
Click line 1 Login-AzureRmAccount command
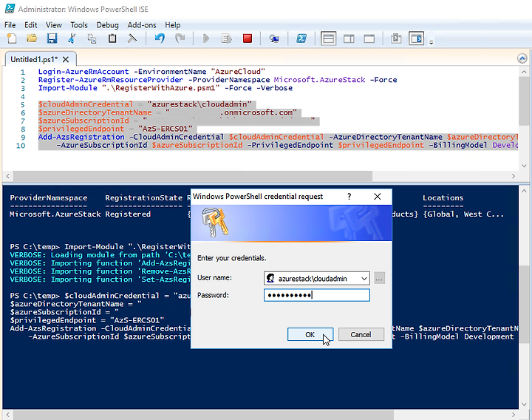83,72
